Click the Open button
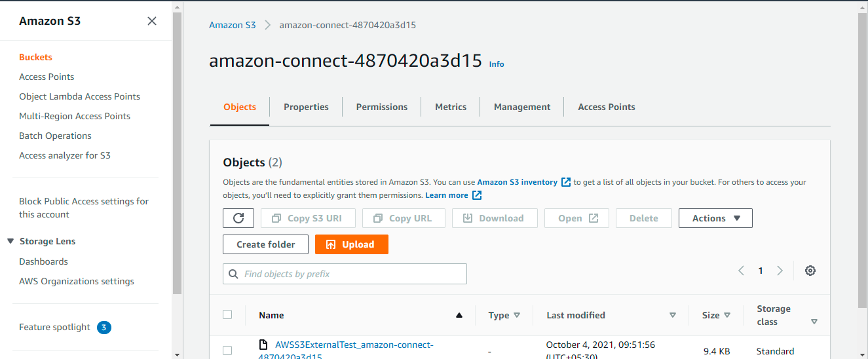Image resolution: width=868 pixels, height=359 pixels. pyautogui.click(x=576, y=218)
